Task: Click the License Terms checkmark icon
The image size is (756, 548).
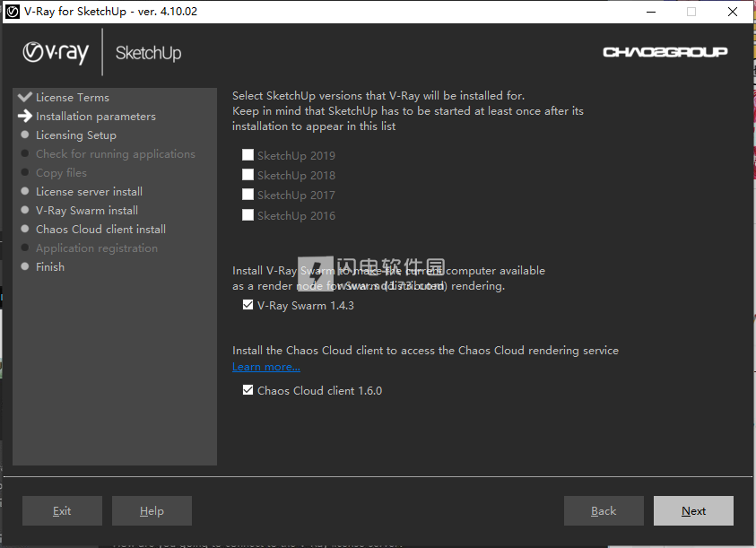Action: tap(25, 97)
